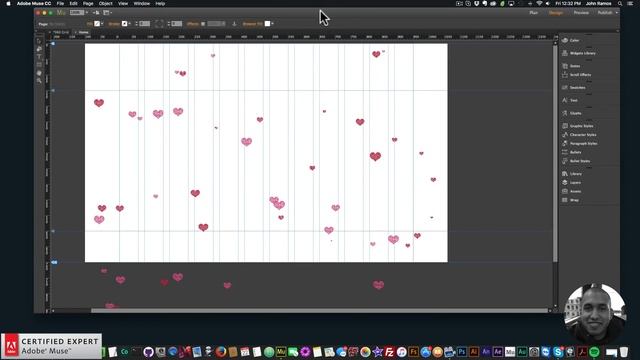Open the Object menu
640x360 pixels.
tap(106, 3)
